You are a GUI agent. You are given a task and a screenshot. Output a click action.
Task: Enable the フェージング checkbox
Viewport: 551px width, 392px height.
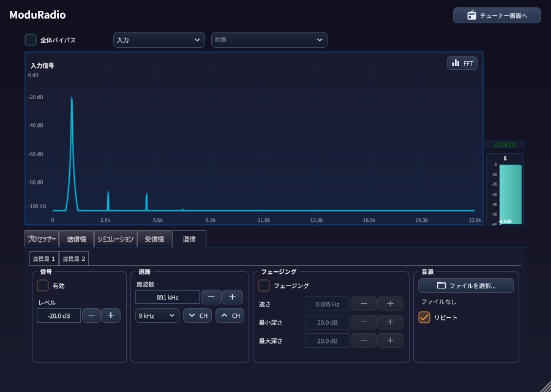[x=264, y=285]
